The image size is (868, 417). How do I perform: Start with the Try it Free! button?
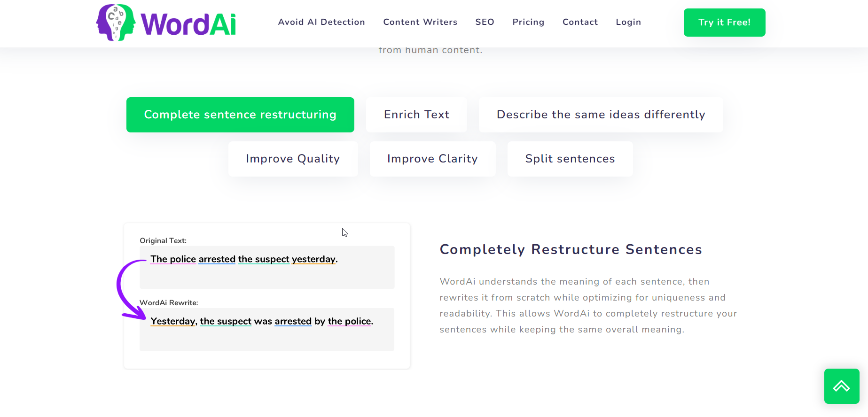tap(724, 23)
